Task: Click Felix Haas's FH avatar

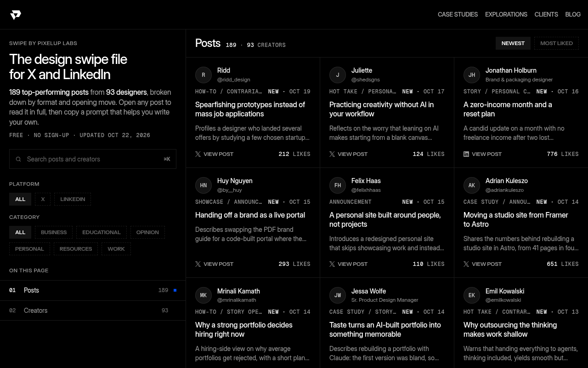Action: pyautogui.click(x=338, y=185)
